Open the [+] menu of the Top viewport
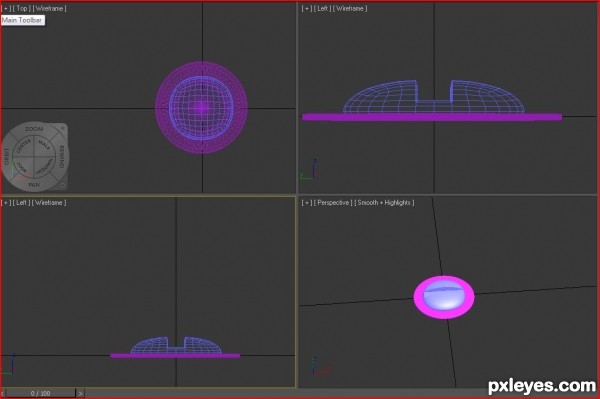This screenshot has height=399, width=600. point(6,8)
